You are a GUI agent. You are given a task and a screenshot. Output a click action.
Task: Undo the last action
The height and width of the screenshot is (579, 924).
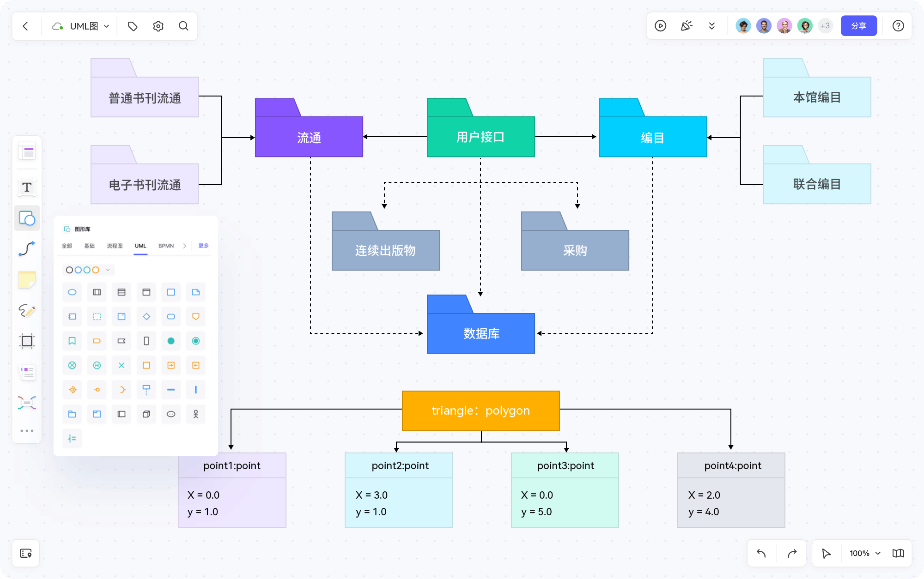tap(761, 554)
